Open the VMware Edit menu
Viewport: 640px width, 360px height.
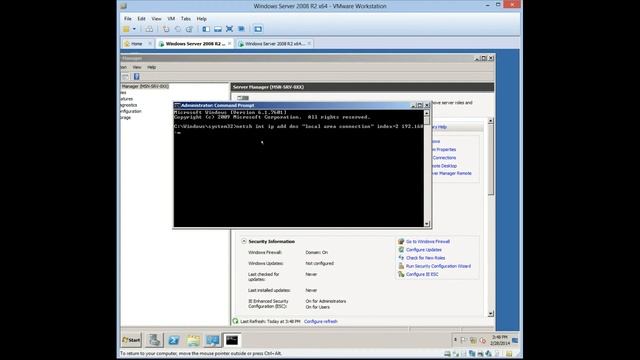(x=141, y=19)
